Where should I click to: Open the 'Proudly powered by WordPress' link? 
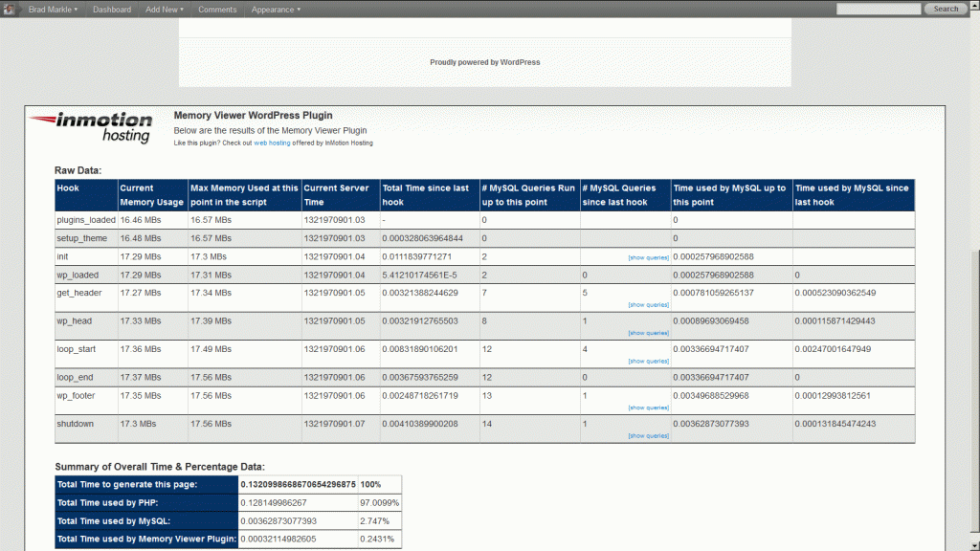[x=484, y=62]
